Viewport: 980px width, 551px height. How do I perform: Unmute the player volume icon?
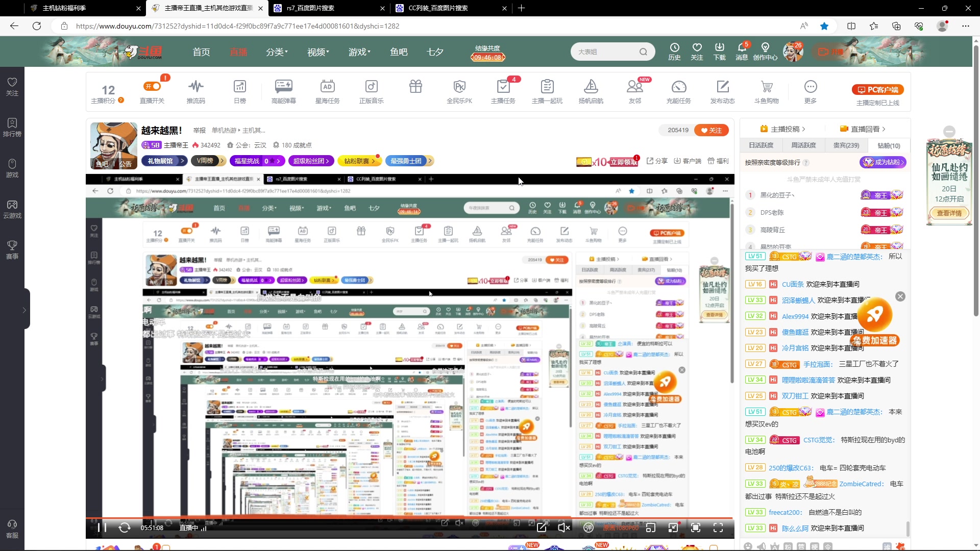pyautogui.click(x=563, y=528)
